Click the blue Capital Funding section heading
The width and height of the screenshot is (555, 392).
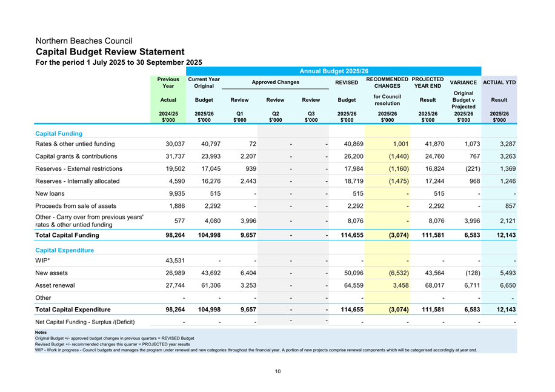tap(59, 133)
